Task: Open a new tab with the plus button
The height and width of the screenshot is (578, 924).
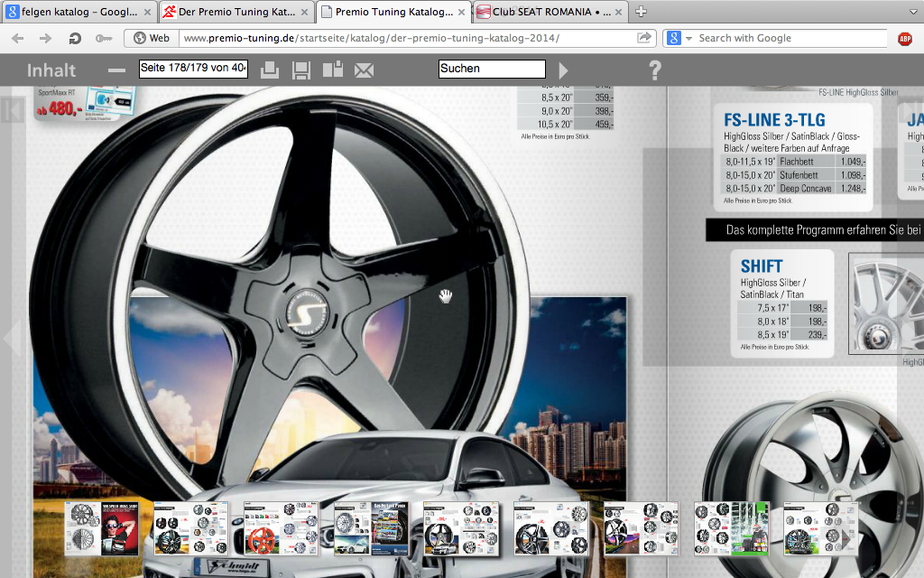Action: 642,11
